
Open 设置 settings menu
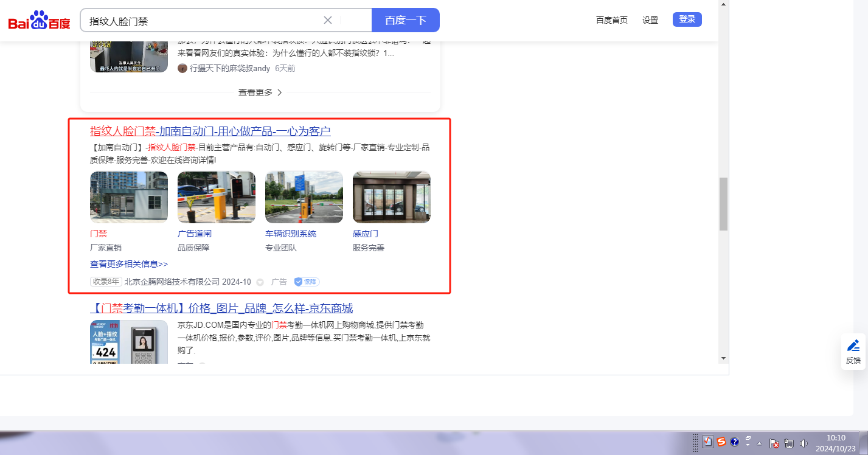click(650, 20)
